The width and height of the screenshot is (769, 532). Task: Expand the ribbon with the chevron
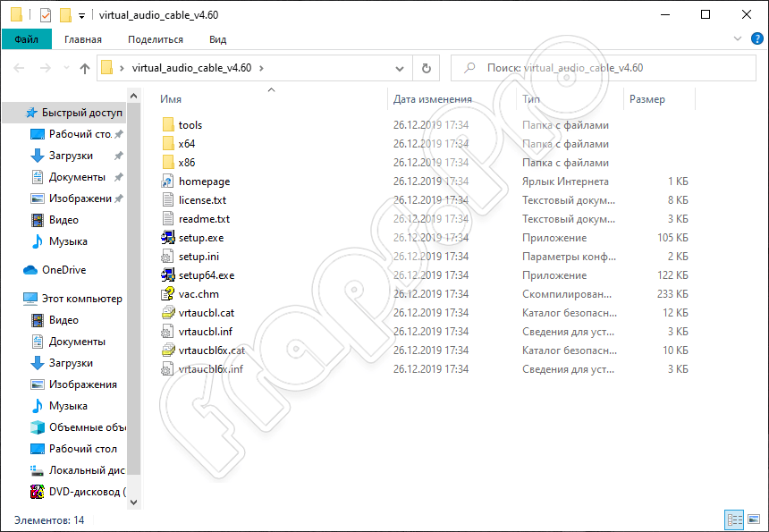click(737, 39)
